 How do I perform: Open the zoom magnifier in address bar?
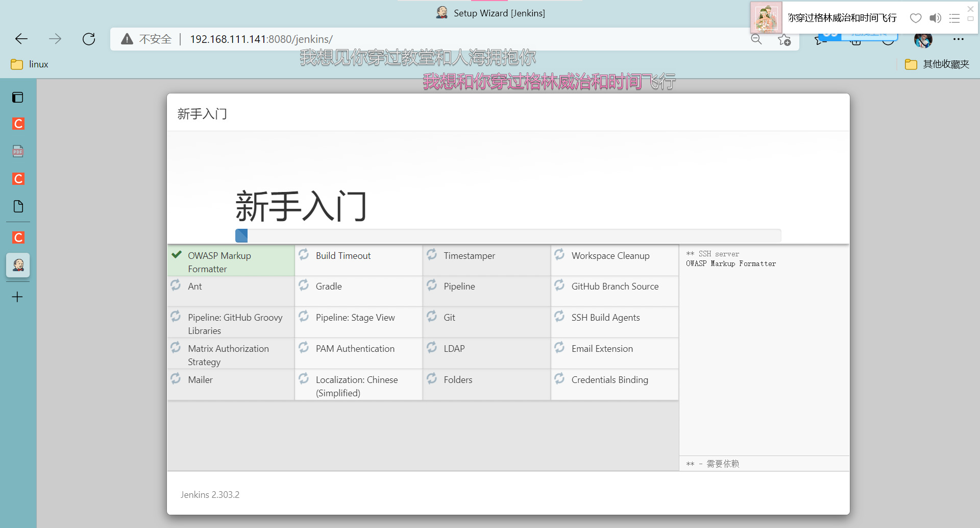click(x=756, y=39)
